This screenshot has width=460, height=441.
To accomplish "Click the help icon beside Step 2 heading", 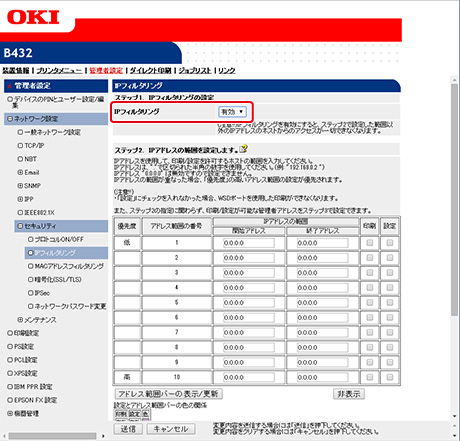I will 244,149.
